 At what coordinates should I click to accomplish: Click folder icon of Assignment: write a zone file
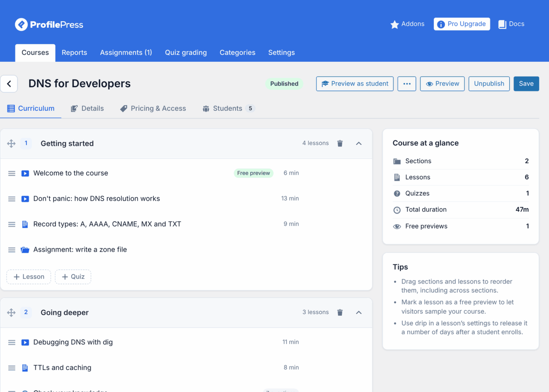(x=25, y=250)
